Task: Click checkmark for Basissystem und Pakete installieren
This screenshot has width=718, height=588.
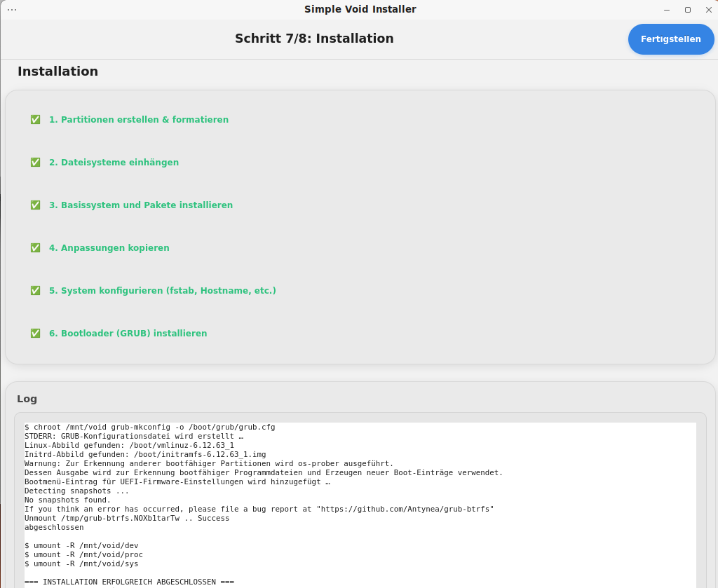Action: coord(35,205)
